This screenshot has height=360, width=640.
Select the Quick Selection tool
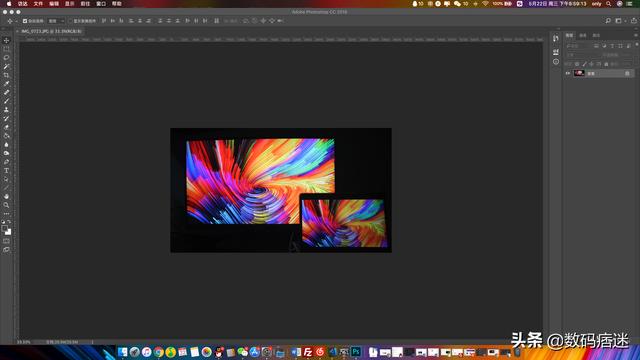(x=6, y=67)
